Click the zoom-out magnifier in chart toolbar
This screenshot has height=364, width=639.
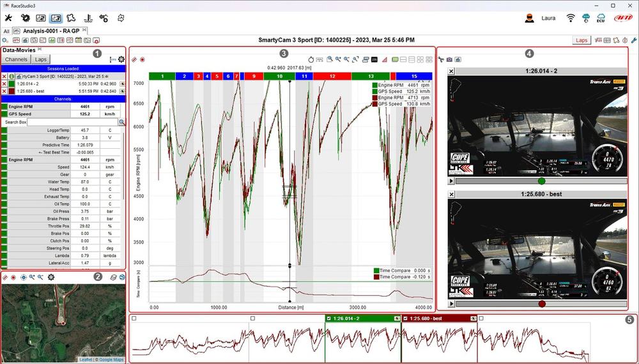click(x=347, y=59)
